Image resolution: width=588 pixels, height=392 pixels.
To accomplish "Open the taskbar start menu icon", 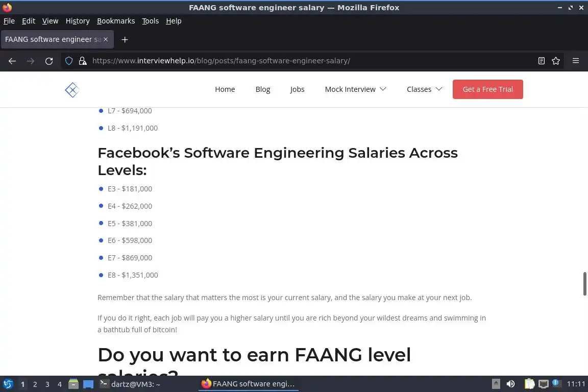I will pyautogui.click(x=8, y=384).
